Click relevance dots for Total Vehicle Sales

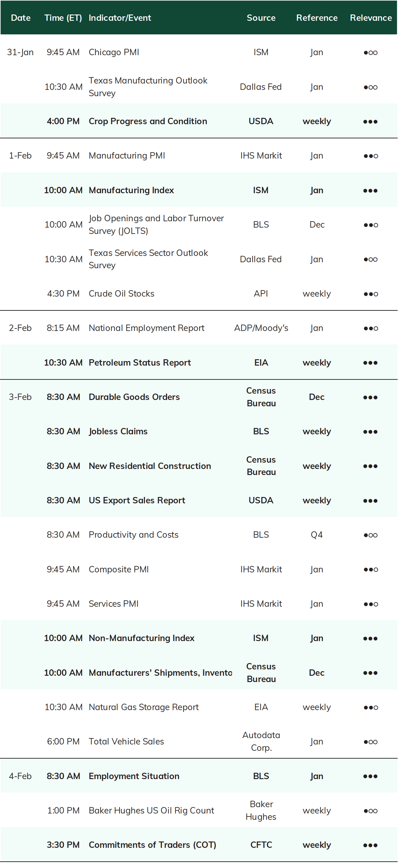pos(370,742)
